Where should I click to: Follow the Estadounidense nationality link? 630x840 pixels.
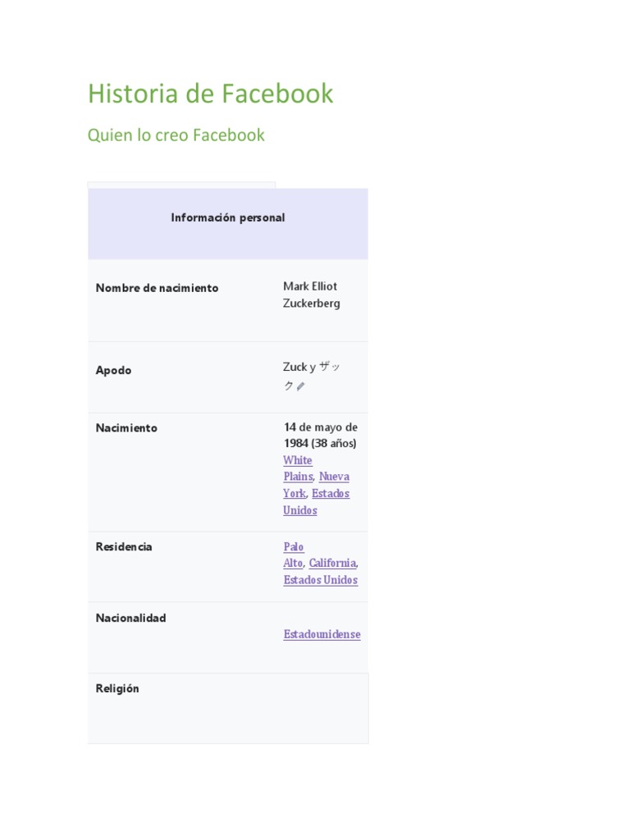point(322,634)
